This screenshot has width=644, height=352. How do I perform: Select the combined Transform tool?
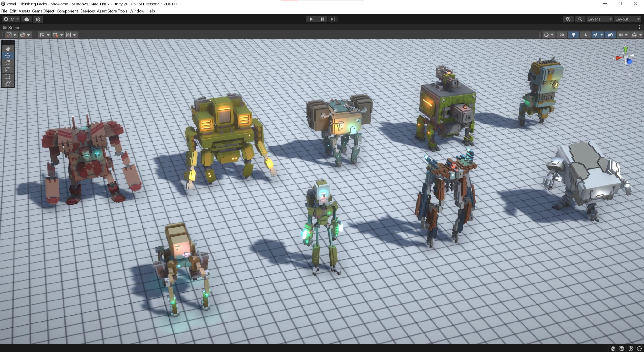pos(8,84)
